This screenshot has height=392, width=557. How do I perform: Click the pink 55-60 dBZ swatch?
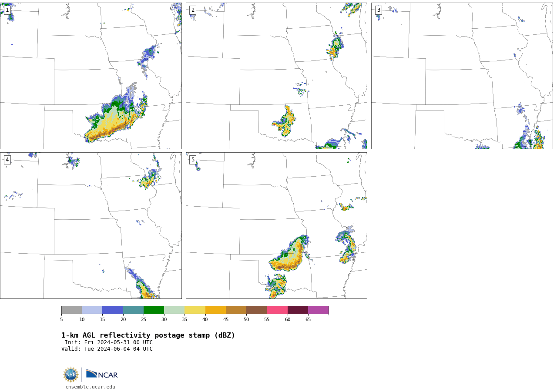coord(277,310)
